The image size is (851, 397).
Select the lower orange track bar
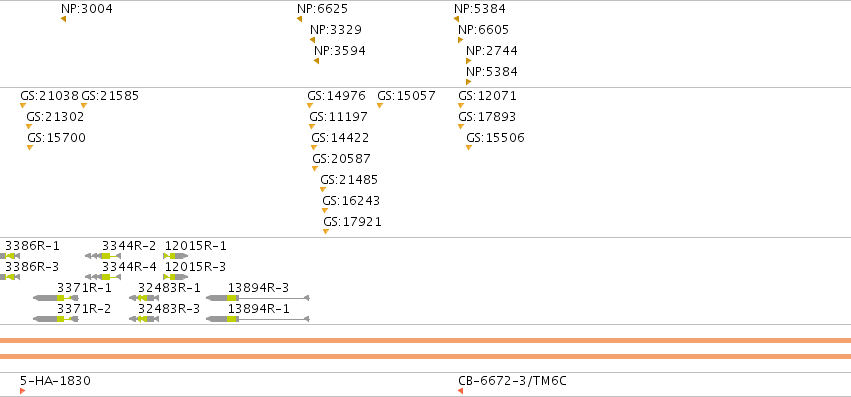[x=426, y=356]
